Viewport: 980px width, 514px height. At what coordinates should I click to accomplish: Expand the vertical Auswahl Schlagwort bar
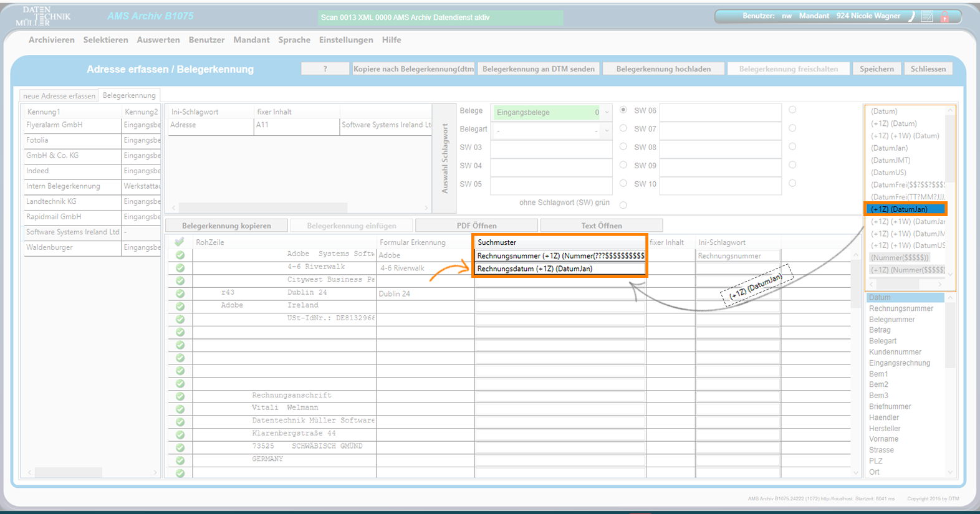click(444, 158)
